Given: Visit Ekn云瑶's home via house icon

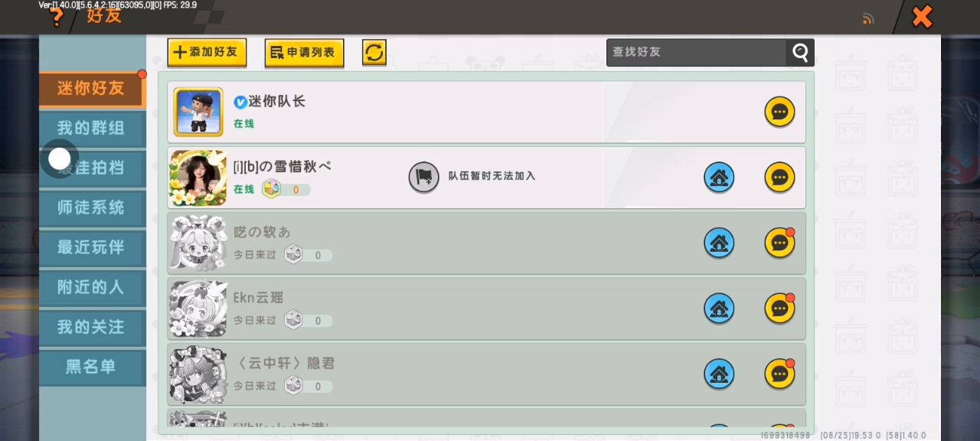Looking at the screenshot, I should [x=719, y=309].
